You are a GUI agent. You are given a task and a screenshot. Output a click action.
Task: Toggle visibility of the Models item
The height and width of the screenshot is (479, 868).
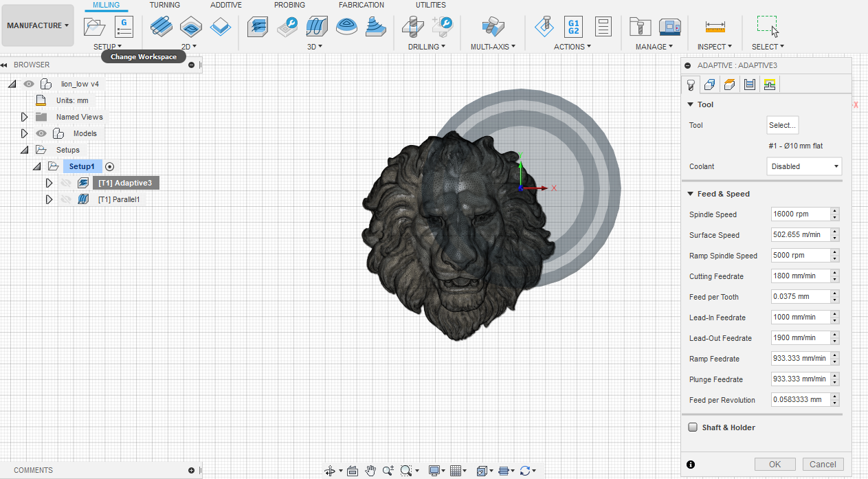tap(41, 133)
